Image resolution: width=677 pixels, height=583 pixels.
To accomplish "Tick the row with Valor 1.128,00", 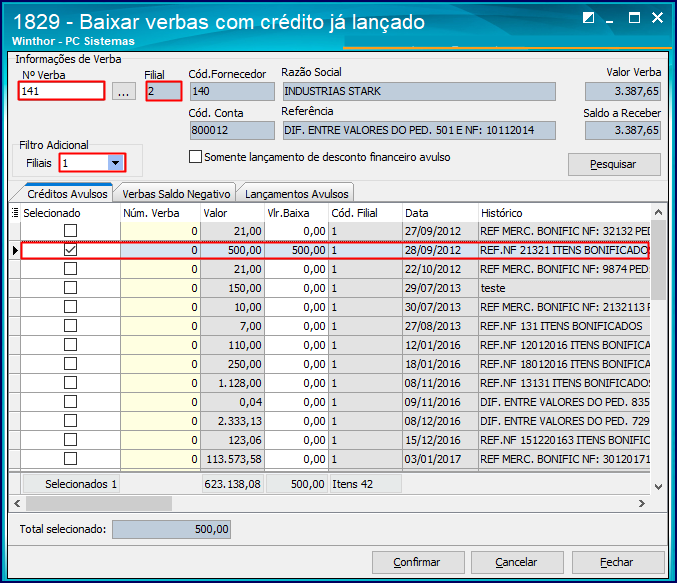I will click(x=70, y=383).
